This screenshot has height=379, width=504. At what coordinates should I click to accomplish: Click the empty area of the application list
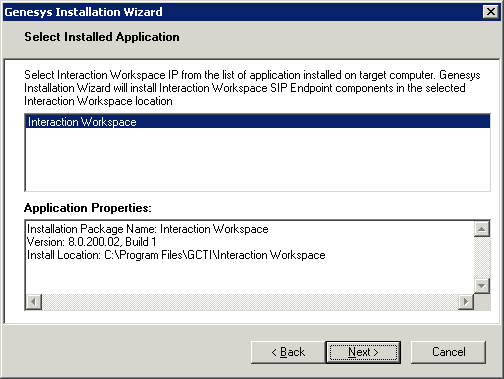point(257,159)
